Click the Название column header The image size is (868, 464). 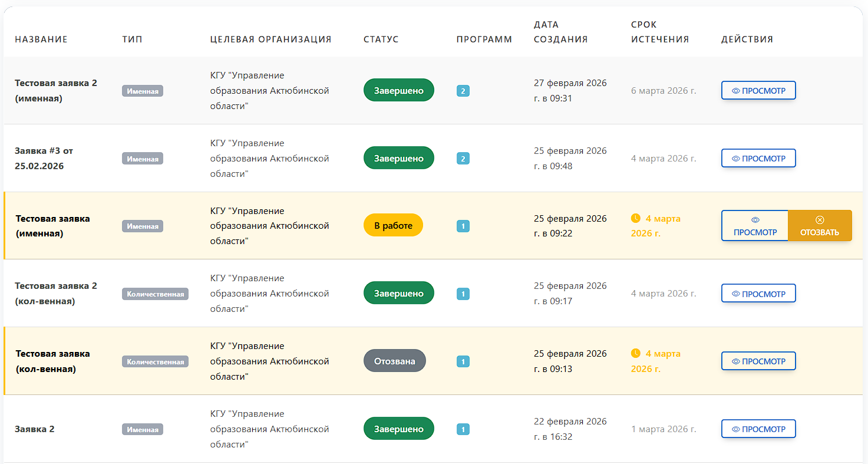coord(41,40)
